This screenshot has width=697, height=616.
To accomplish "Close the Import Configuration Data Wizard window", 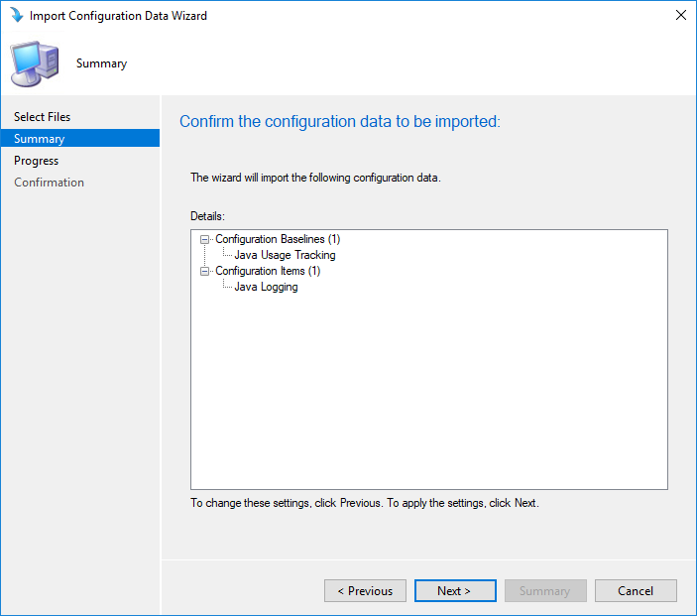I will 680,15.
